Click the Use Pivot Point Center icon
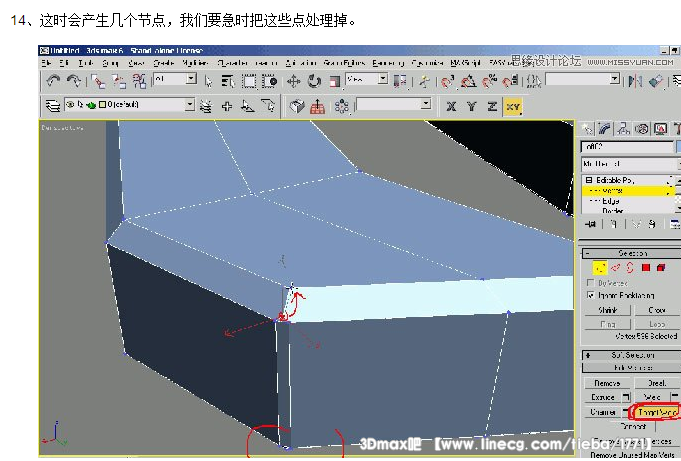The image size is (681, 461). click(x=400, y=81)
